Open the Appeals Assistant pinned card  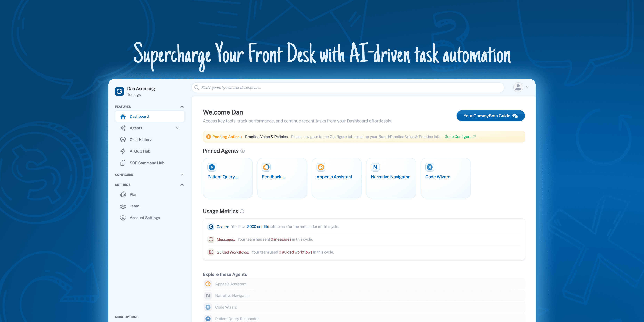coord(337,178)
